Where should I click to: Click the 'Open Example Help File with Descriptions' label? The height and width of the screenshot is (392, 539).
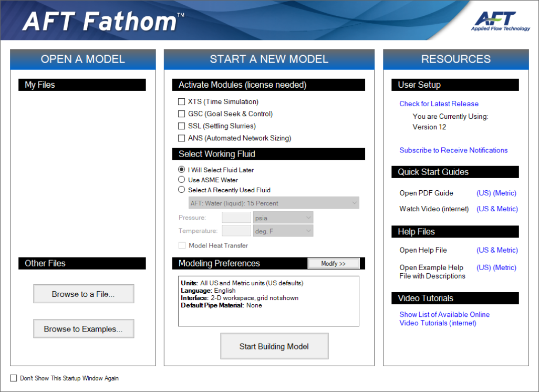pyautogui.click(x=432, y=272)
